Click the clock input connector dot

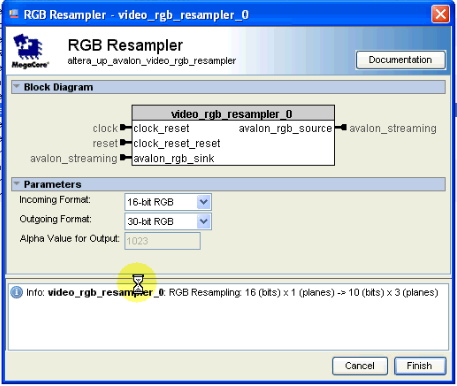123,127
